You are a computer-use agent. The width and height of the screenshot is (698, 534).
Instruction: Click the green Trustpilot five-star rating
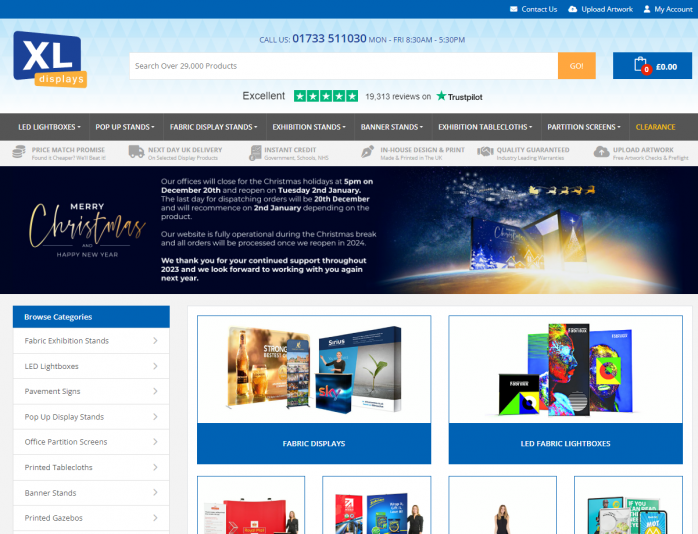(x=326, y=96)
